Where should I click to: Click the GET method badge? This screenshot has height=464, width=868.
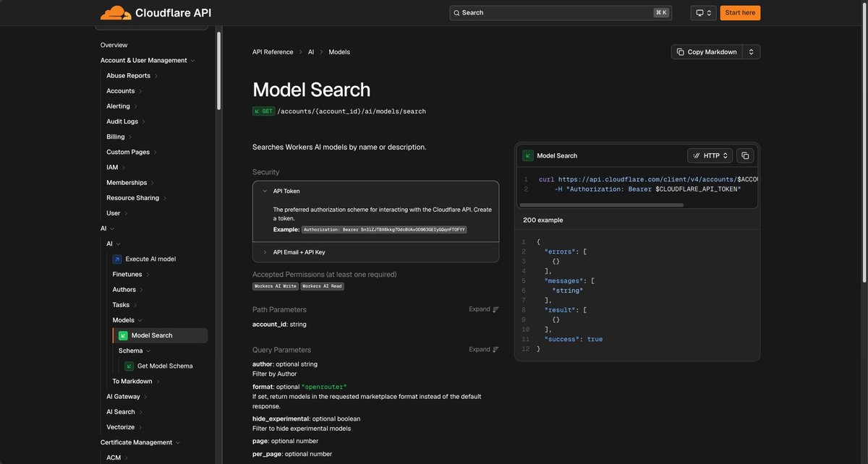[263, 111]
